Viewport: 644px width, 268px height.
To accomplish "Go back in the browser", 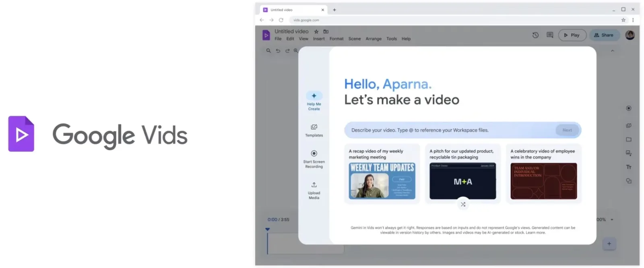I will click(262, 20).
